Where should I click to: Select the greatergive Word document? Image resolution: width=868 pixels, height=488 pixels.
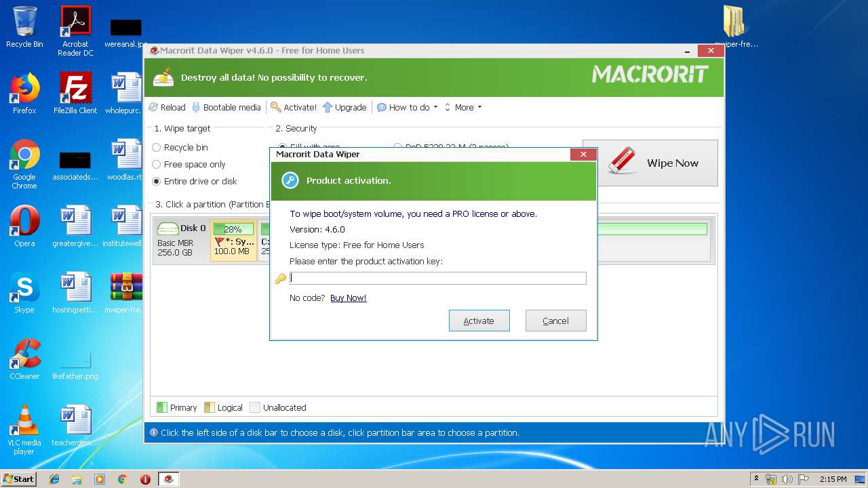point(75,226)
